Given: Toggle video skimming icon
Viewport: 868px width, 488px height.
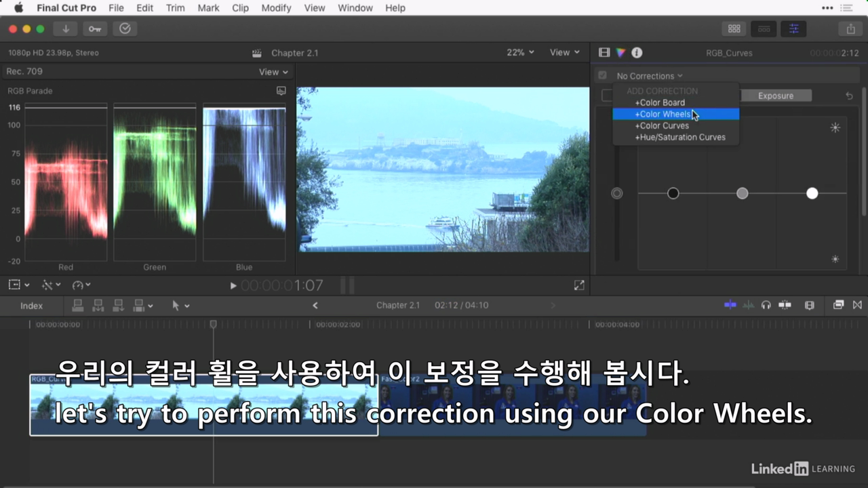Looking at the screenshot, I should point(730,305).
